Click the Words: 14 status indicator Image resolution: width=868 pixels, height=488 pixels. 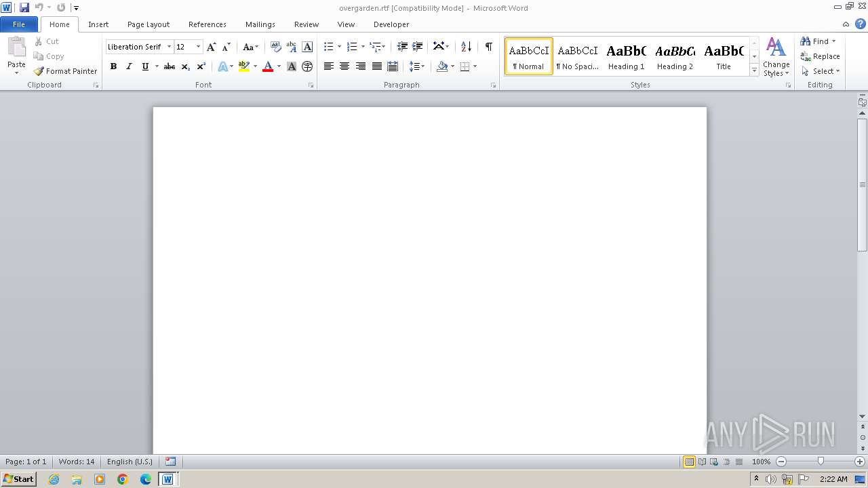pos(77,462)
